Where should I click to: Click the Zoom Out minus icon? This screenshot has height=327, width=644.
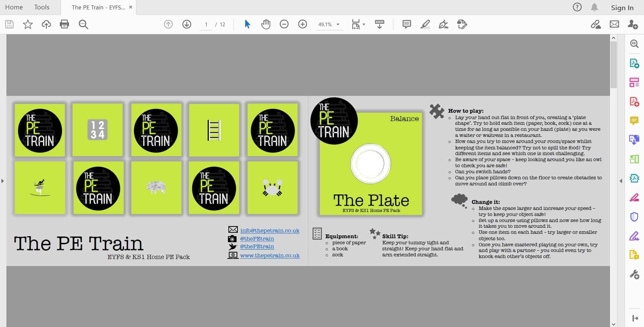[x=284, y=24]
